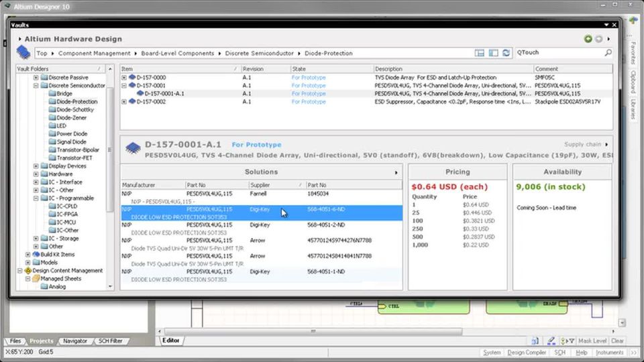Screen dimensions: 644x362
Task: Click the D-157-0000 component chip icon
Action: pyautogui.click(x=132, y=77)
